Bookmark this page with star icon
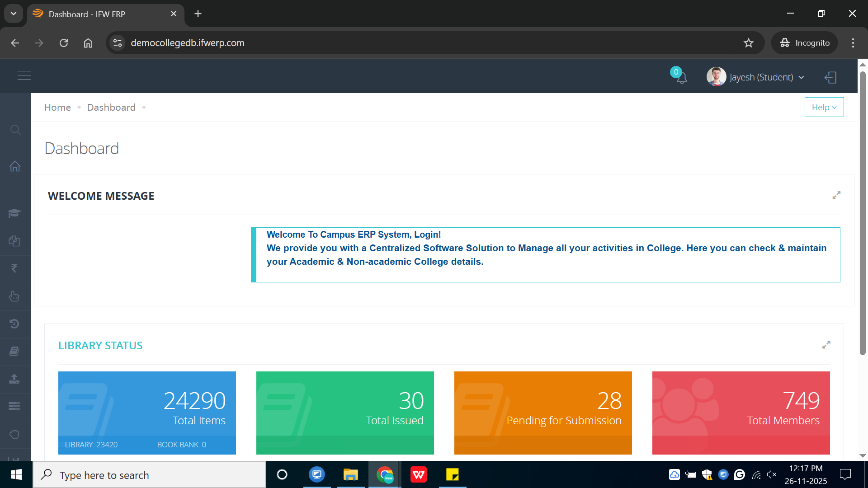The width and height of the screenshot is (868, 488). coord(749,43)
